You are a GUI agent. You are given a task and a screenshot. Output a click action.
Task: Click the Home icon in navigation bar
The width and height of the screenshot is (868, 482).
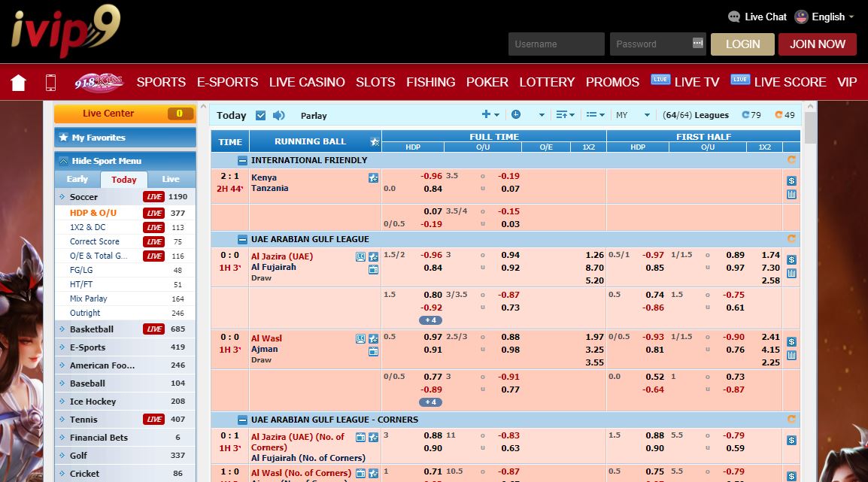(19, 83)
